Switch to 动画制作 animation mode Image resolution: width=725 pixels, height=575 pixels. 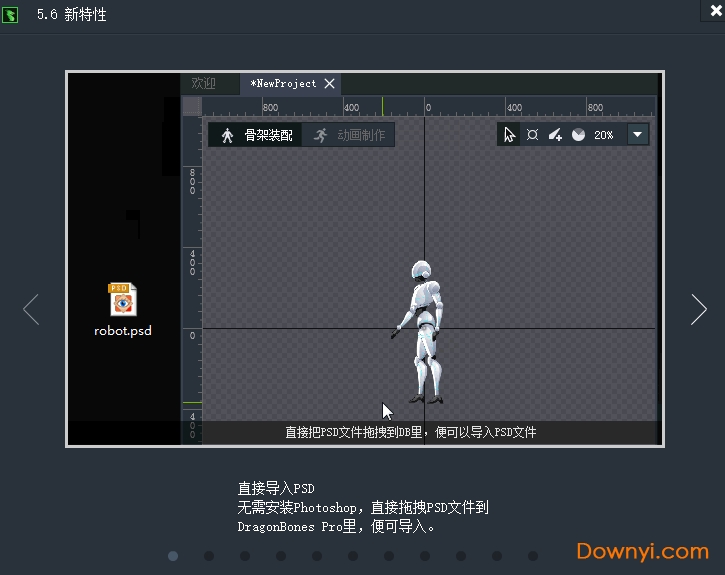tap(348, 135)
